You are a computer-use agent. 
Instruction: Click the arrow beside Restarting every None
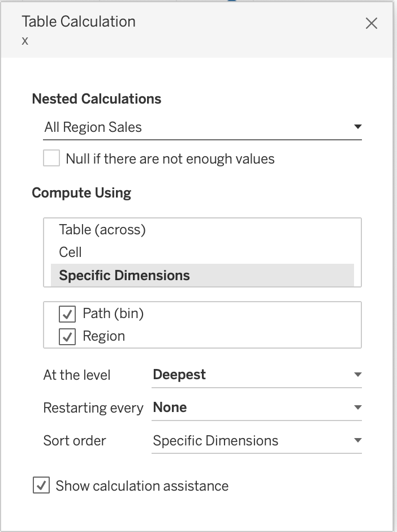[357, 407]
